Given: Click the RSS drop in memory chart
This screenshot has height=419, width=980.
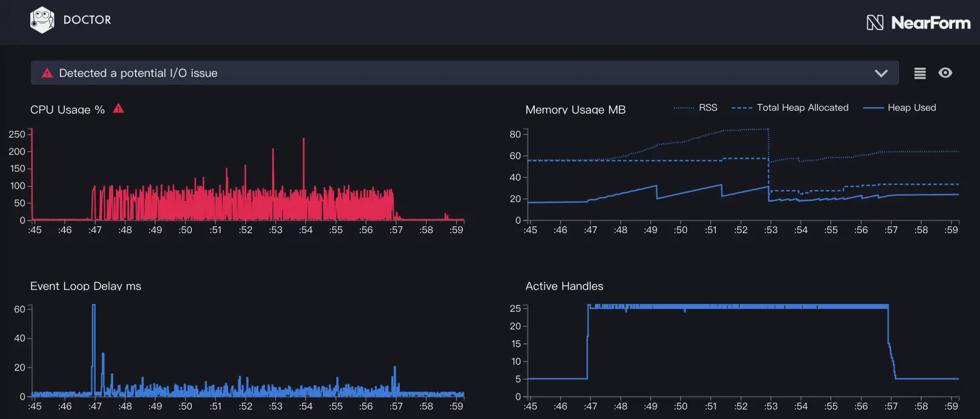Looking at the screenshot, I should tap(769, 145).
